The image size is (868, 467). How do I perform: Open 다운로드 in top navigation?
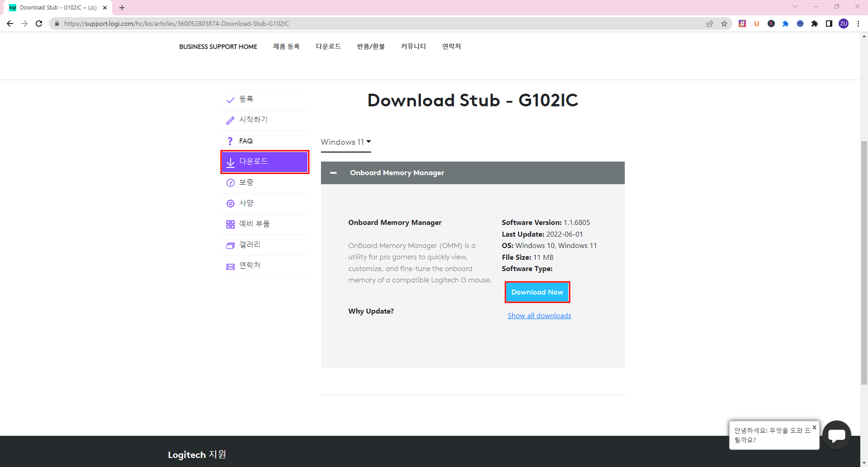pyautogui.click(x=328, y=47)
